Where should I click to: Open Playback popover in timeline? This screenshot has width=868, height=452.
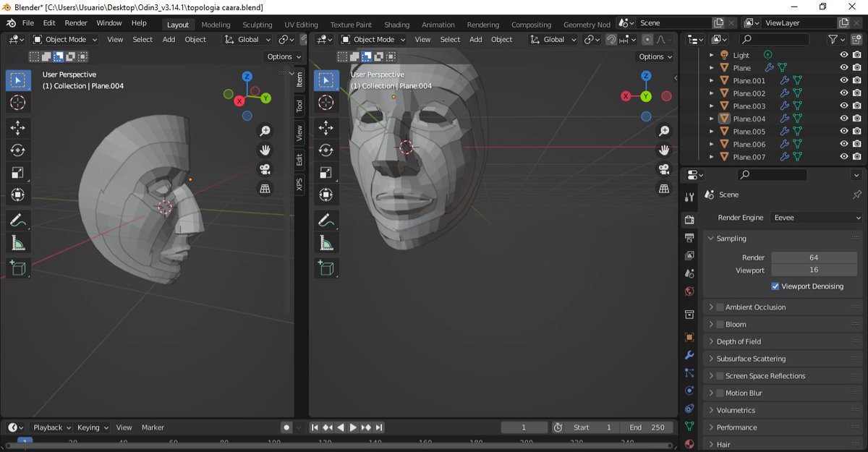pos(52,427)
